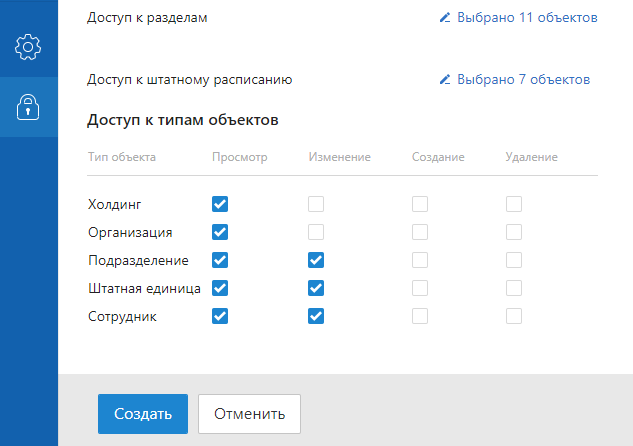Screen dimensions: 633x446
Task: Click pencil icon beside Выбрано 11 объектов
Action: click(445, 17)
